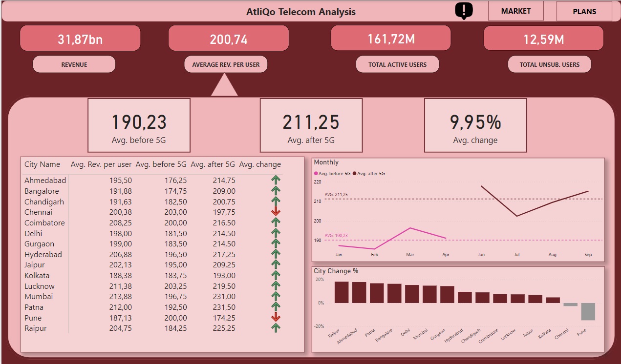Select the REVENUE button

point(74,64)
